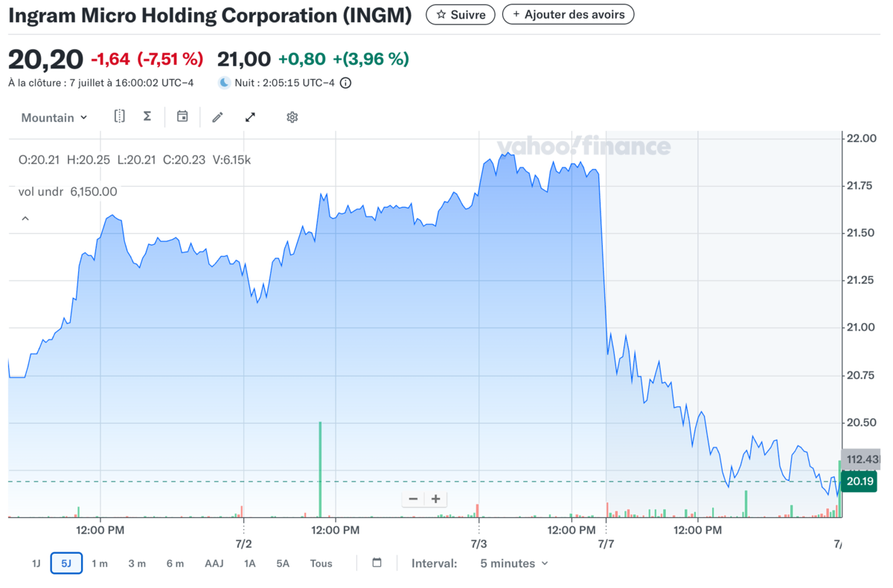Click the moon night-session icon
The image size is (893, 588).
point(225,83)
